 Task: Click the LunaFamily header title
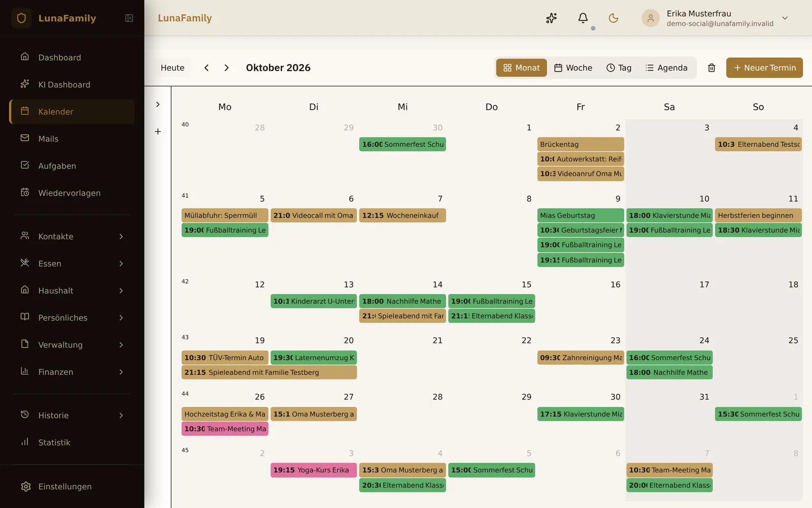click(x=185, y=18)
